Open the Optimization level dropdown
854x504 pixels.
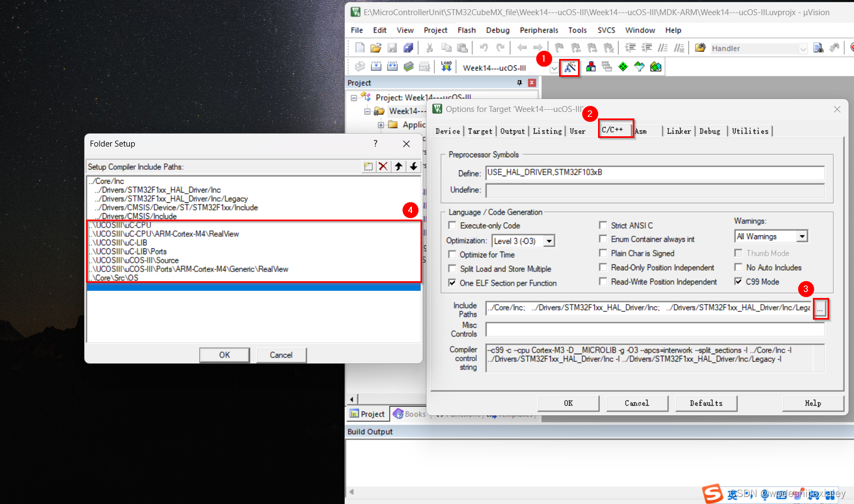click(549, 241)
